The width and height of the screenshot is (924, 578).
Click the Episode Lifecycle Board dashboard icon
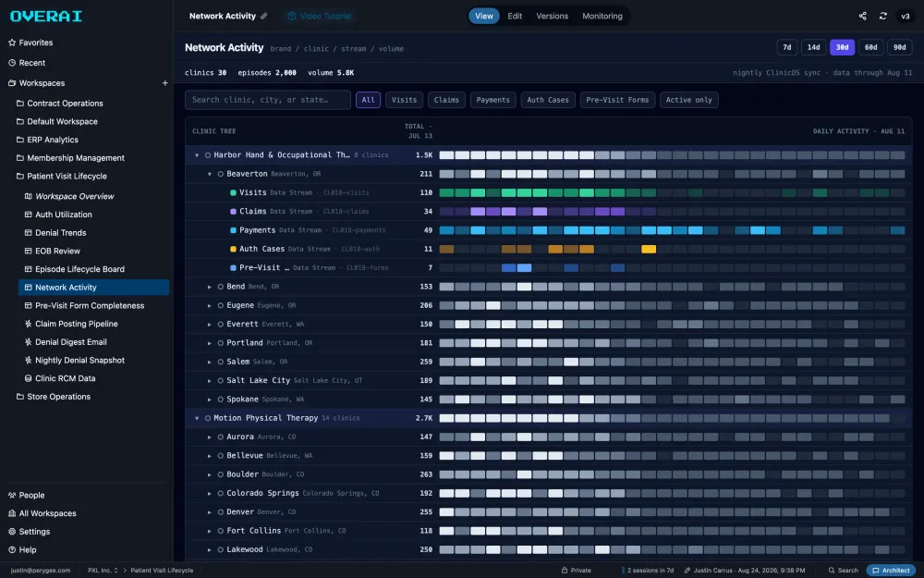click(x=29, y=269)
